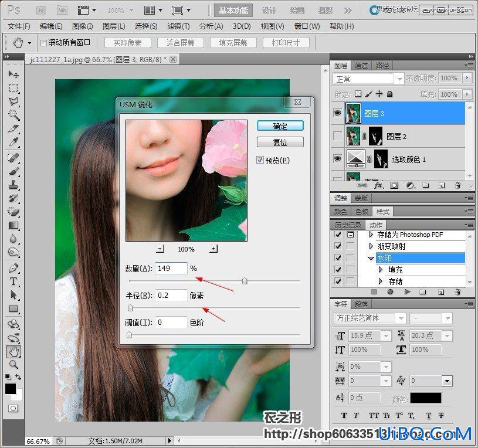Open layer opacity slider arrow
The image size is (478, 448).
(467, 78)
